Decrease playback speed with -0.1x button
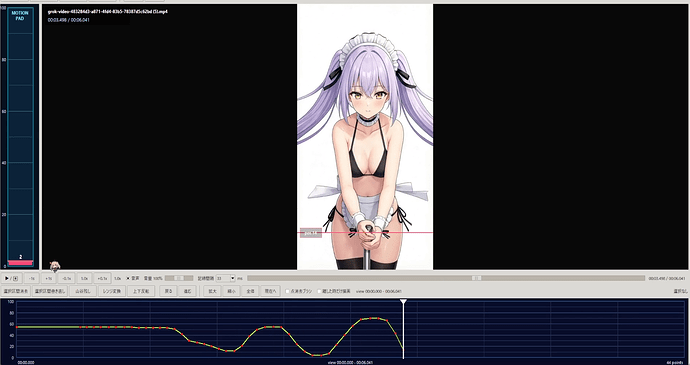Screen dimensions: 690x365 (67, 278)
